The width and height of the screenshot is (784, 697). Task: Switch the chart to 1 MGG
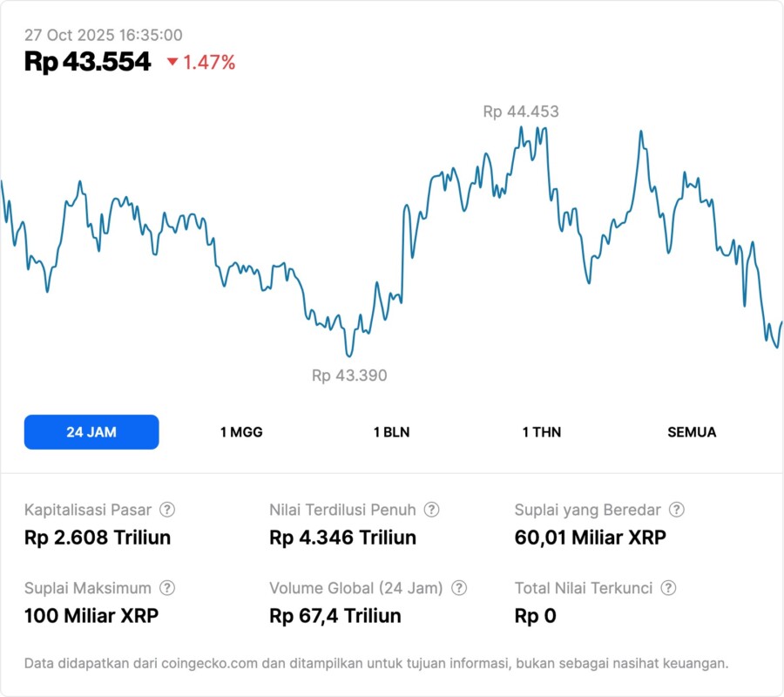(x=241, y=432)
